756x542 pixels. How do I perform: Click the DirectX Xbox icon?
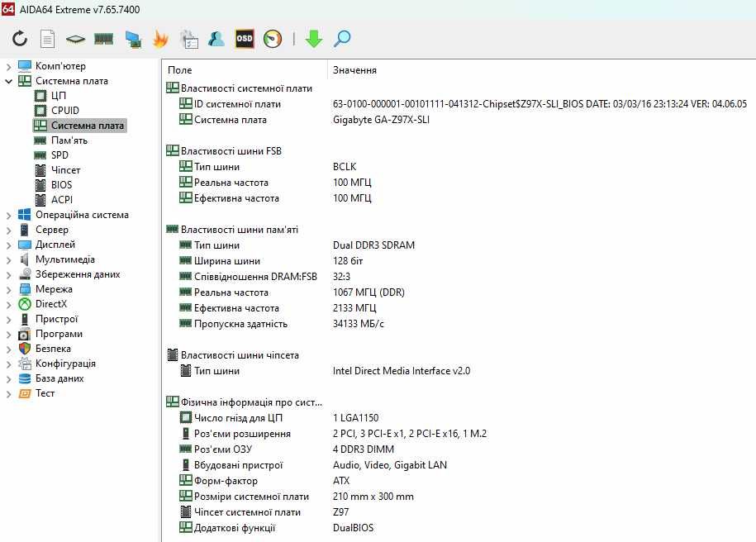click(x=25, y=304)
